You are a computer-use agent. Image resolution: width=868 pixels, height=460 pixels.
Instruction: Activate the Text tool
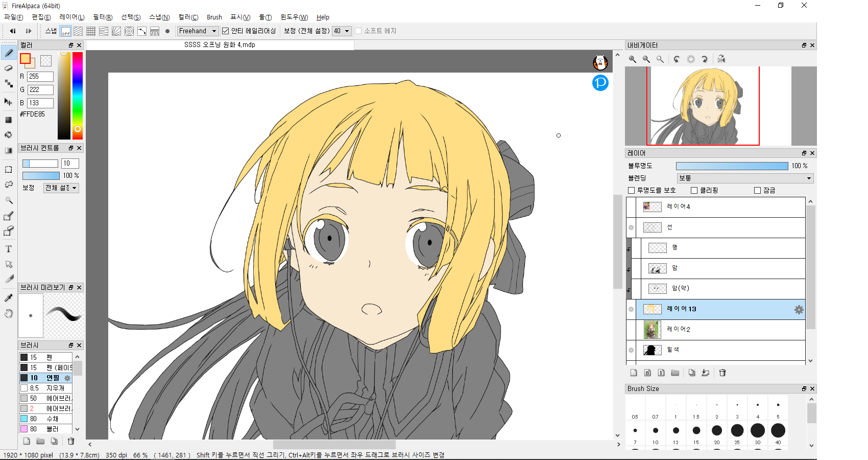click(9, 249)
